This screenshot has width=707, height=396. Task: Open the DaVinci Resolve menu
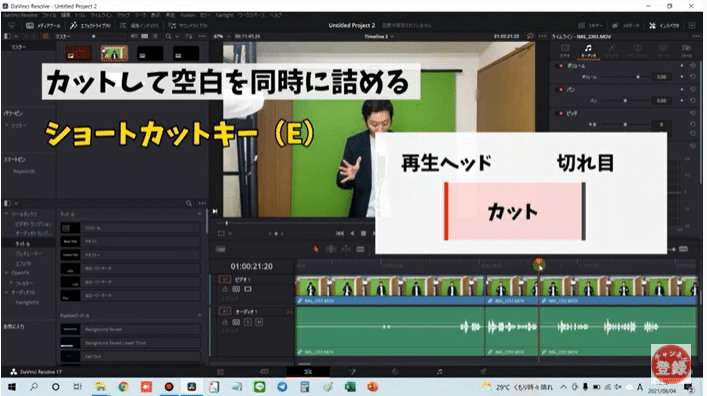(x=20, y=15)
